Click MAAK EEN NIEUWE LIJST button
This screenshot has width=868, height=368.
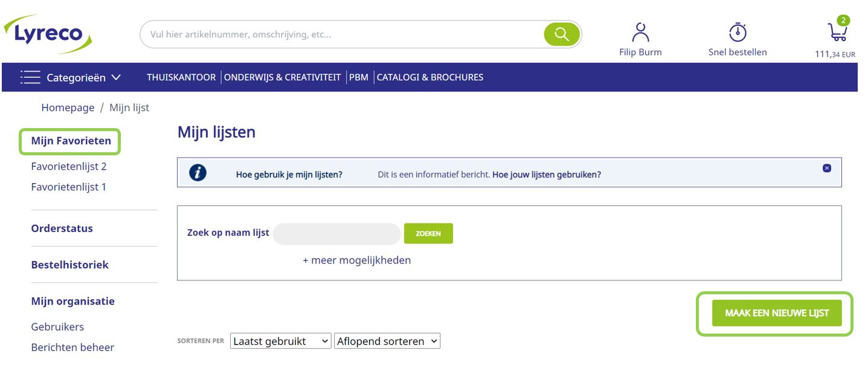point(776,313)
